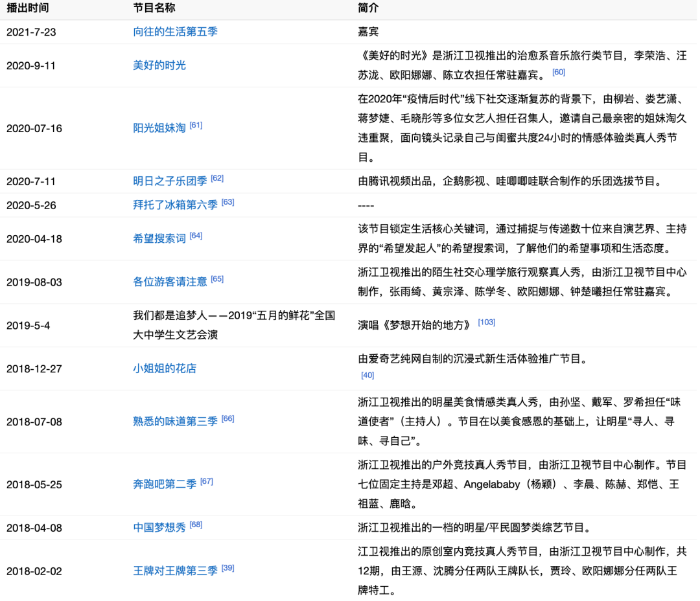Open the 向往的生活第五季 link
This screenshot has height=601, width=700.
click(x=175, y=32)
